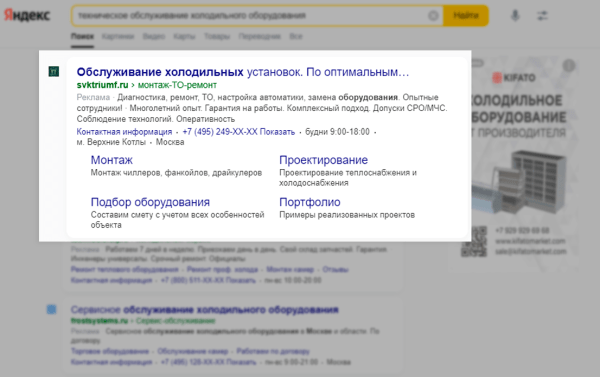
Task: Open the Yandex logo homepage link
Action: pyautogui.click(x=27, y=15)
